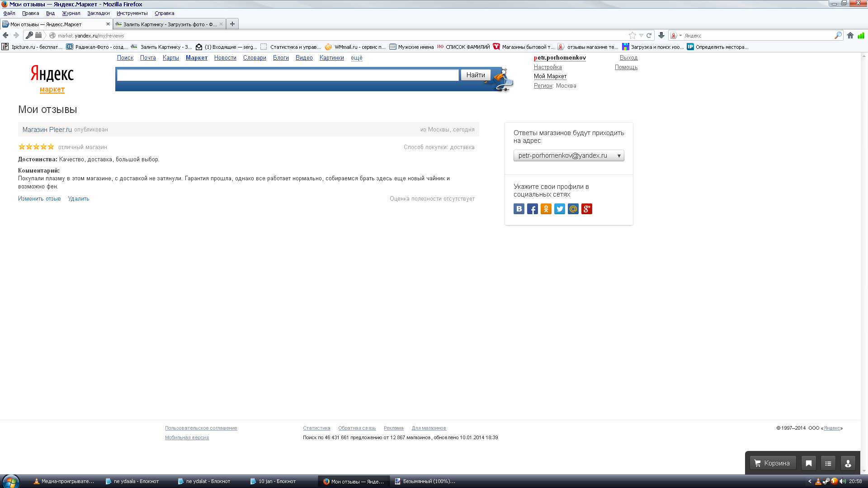Click the Mail.ru social profile icon
Image resolution: width=868 pixels, height=488 pixels.
pyautogui.click(x=573, y=209)
